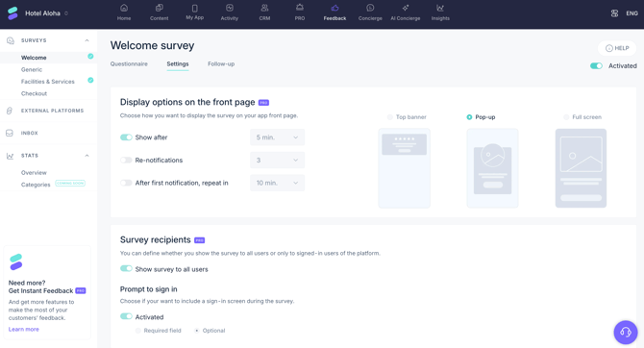Collapse the Stats section chevron
The height and width of the screenshot is (348, 644).
pyautogui.click(x=87, y=156)
